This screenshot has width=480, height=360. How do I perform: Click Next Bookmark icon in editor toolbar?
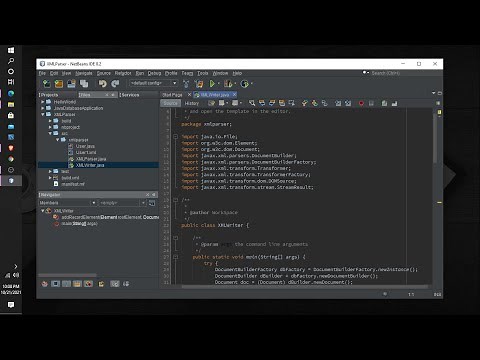coord(314,103)
